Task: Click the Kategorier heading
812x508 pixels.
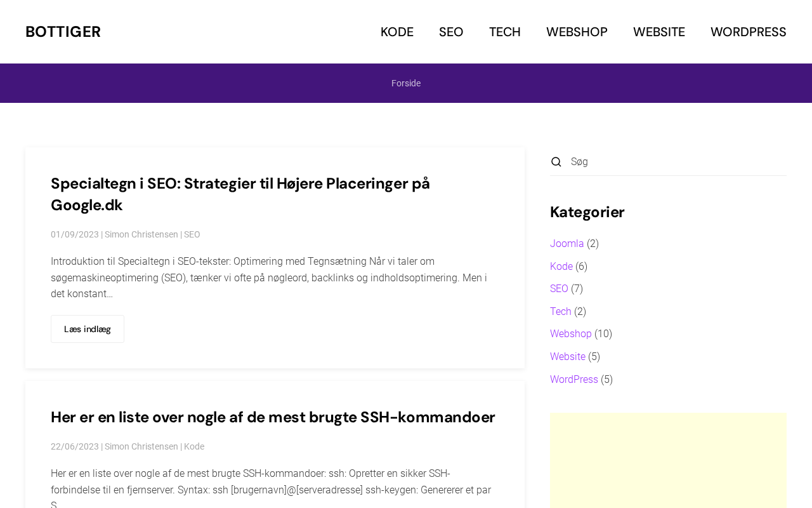Action: (587, 212)
